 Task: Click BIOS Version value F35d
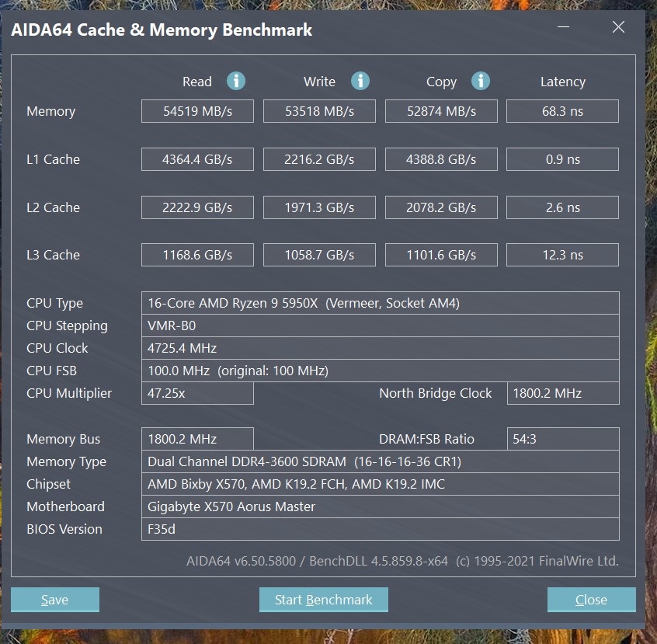[x=380, y=529]
